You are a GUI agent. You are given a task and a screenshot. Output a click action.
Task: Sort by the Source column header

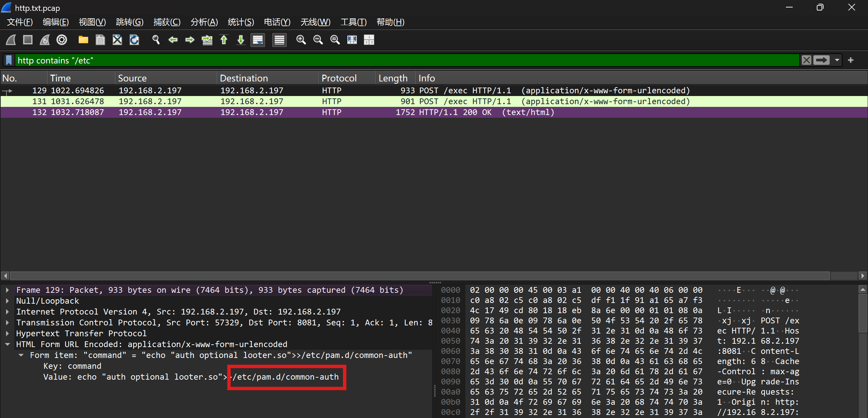(167, 78)
